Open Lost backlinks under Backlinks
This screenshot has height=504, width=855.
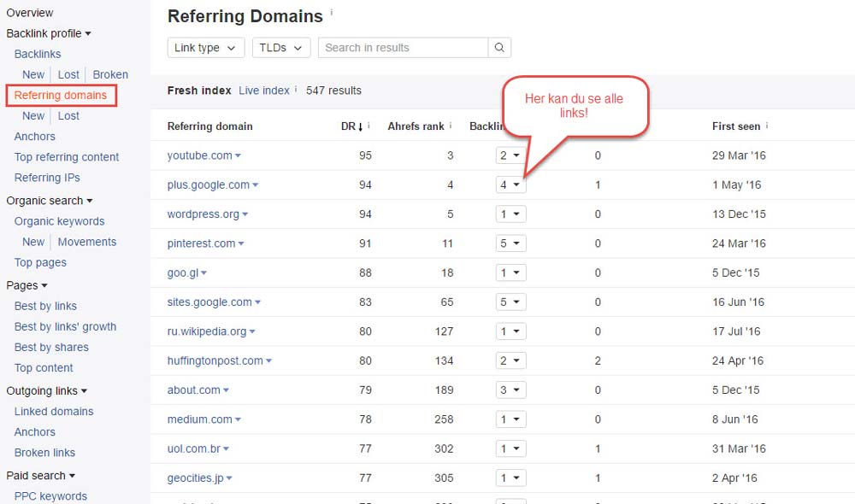68,74
